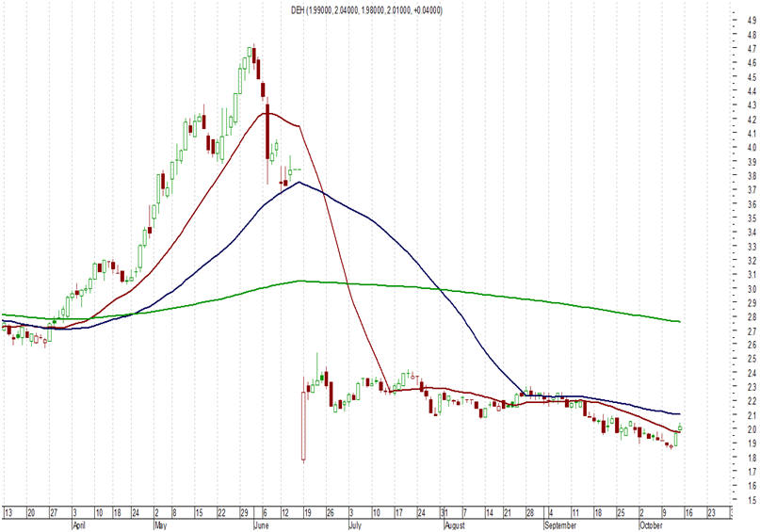Click the 17 date axis label

pos(399,512)
